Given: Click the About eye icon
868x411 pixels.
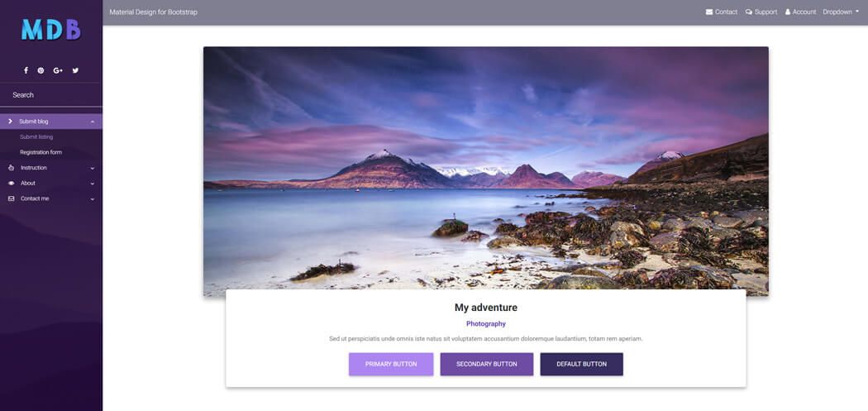Looking at the screenshot, I should [x=11, y=184].
